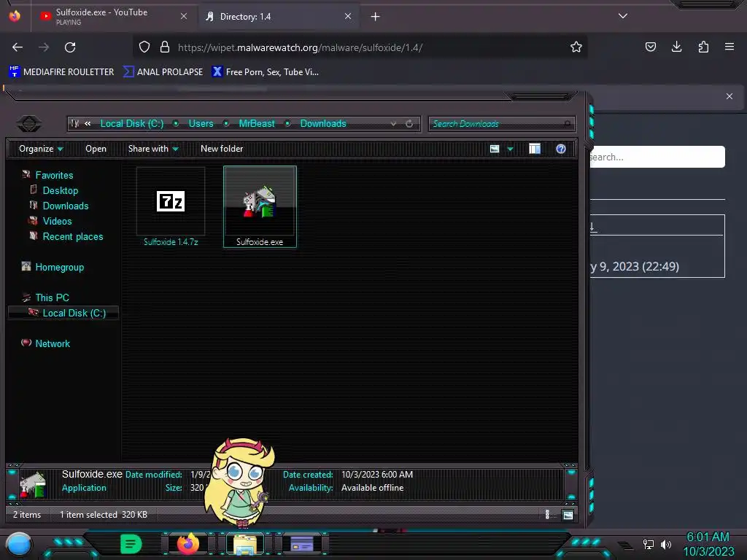The height and width of the screenshot is (560, 747).
Task: Go back in Firefox
Action: (x=18, y=47)
